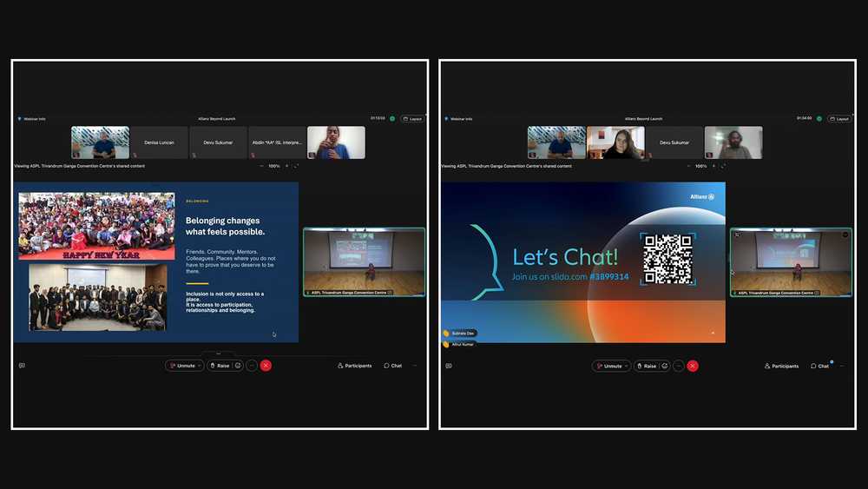
Task: Open reactions emoji in the left window
Action: tap(238, 366)
